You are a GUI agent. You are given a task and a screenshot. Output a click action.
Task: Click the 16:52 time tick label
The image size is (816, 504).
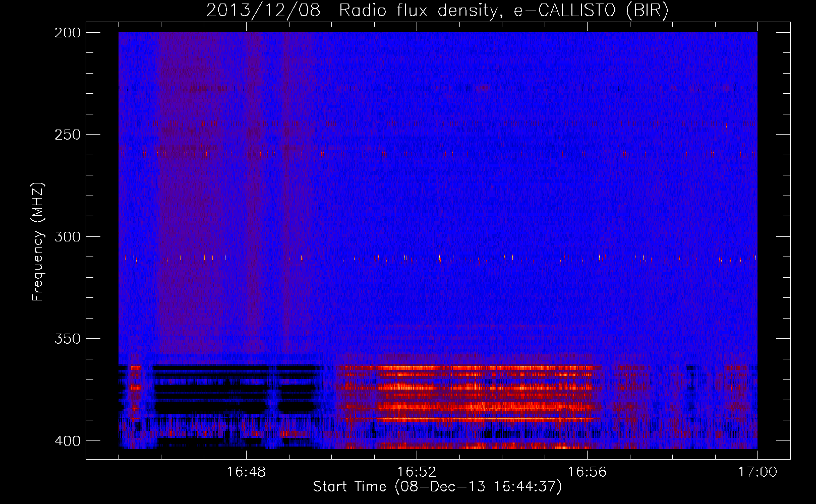pos(417,472)
